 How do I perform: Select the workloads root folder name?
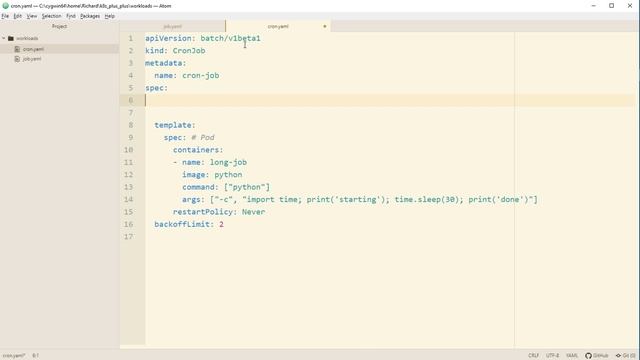pos(27,38)
